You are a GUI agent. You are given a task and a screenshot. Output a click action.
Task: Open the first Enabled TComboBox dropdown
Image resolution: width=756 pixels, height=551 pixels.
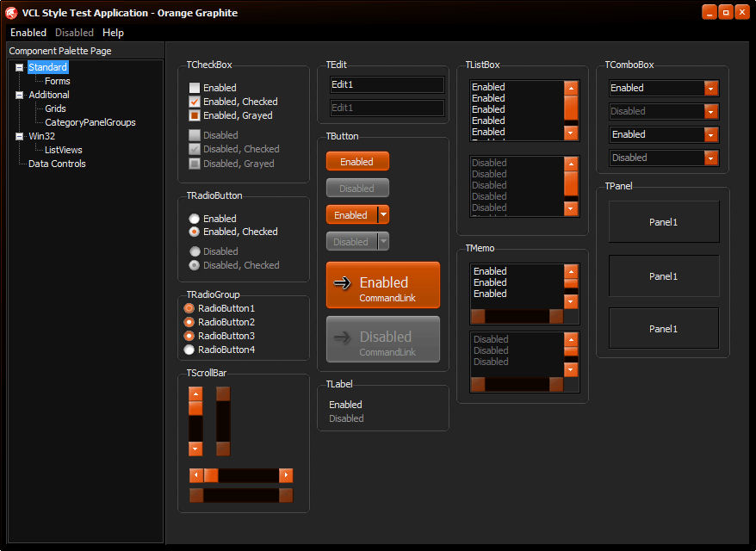tap(710, 88)
